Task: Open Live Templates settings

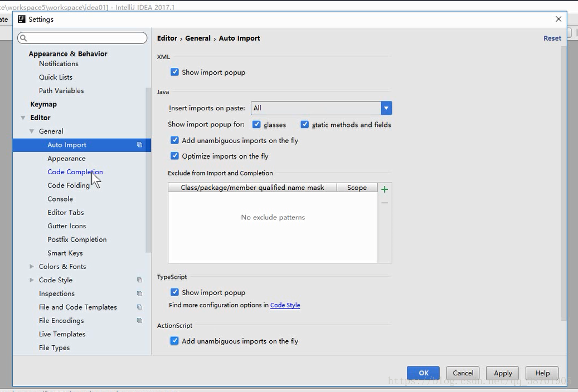Action: point(62,334)
